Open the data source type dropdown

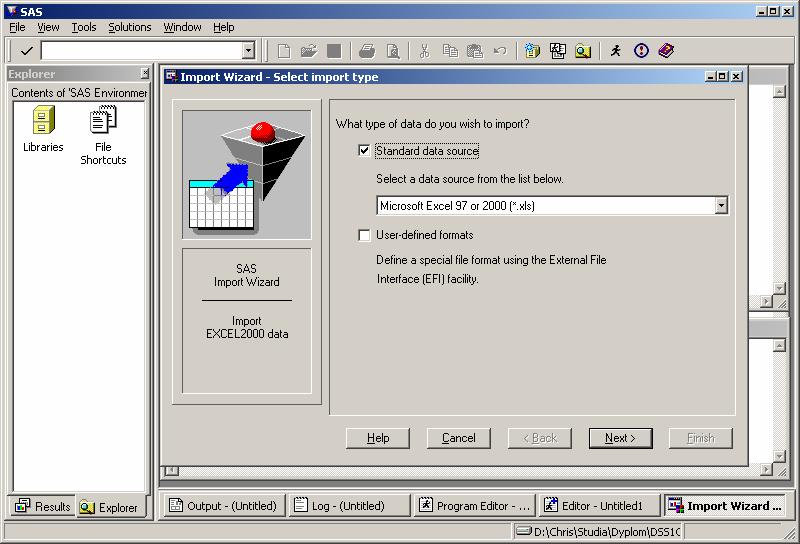click(x=720, y=206)
